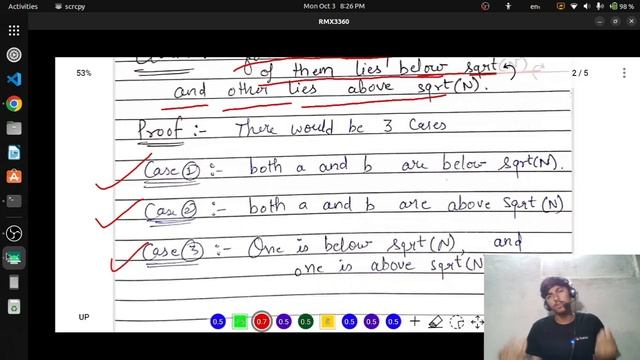Click the active scrcpy Android icon in dock

(x=14, y=258)
